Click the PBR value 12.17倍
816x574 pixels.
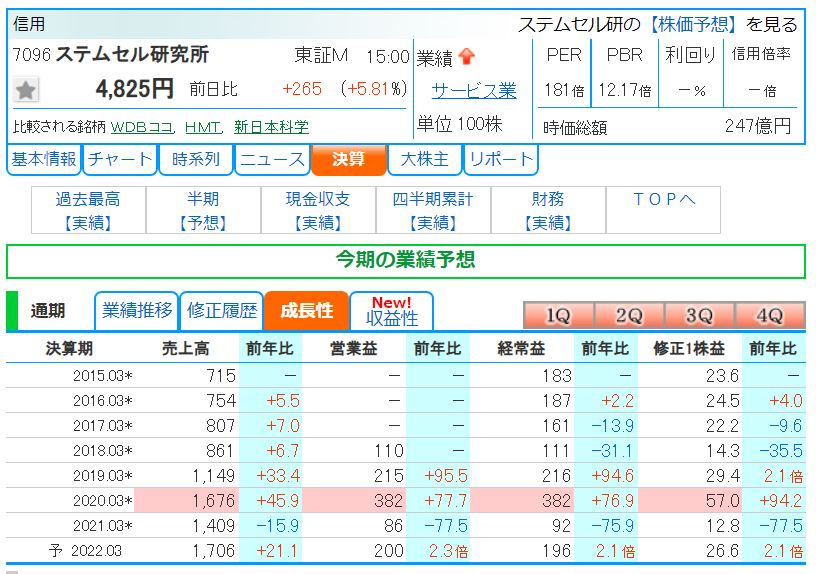point(625,91)
